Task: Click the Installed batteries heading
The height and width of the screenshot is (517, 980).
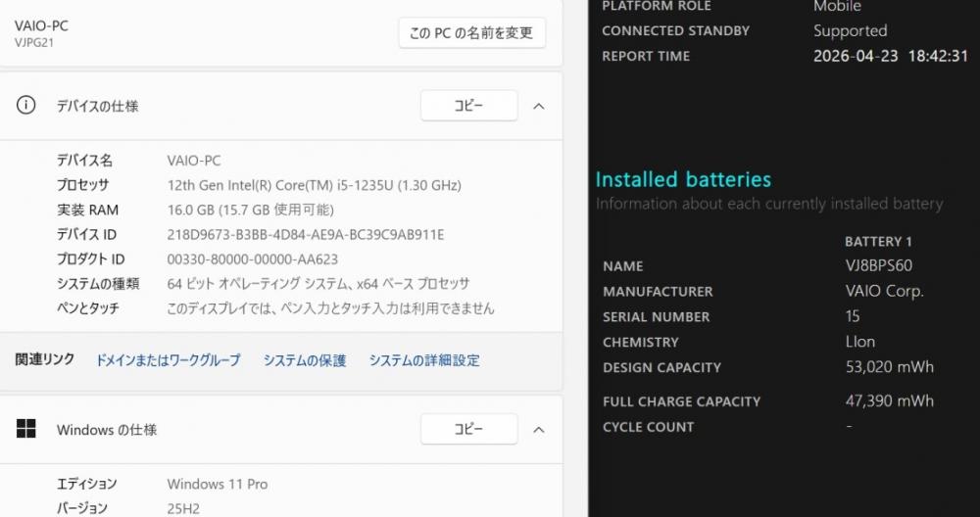Action: 683,179
